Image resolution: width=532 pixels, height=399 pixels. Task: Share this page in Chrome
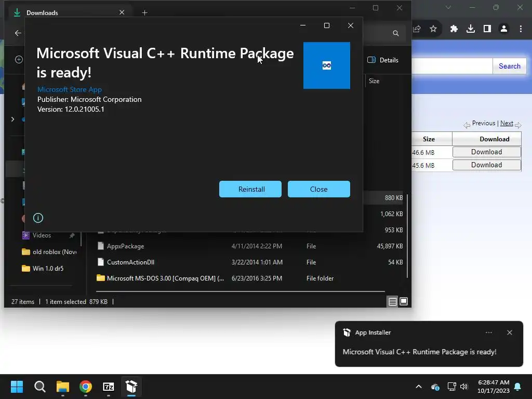click(x=417, y=29)
